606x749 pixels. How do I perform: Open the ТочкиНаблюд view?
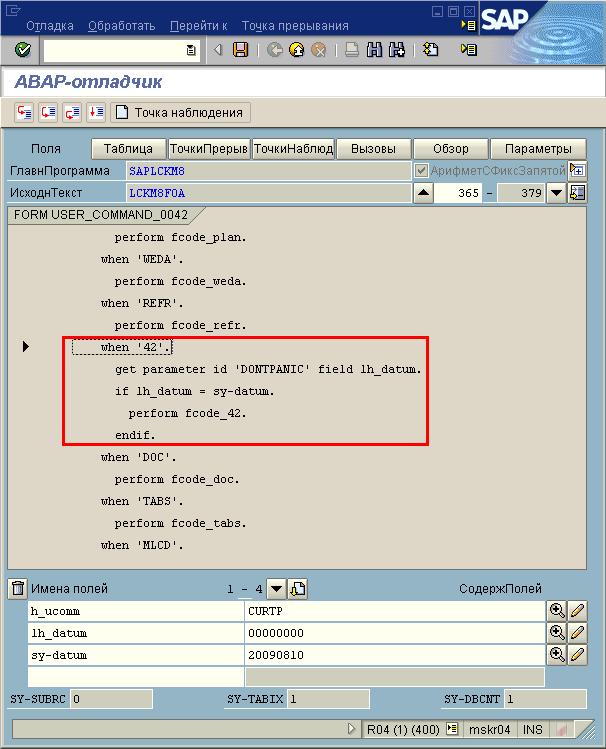click(x=293, y=149)
